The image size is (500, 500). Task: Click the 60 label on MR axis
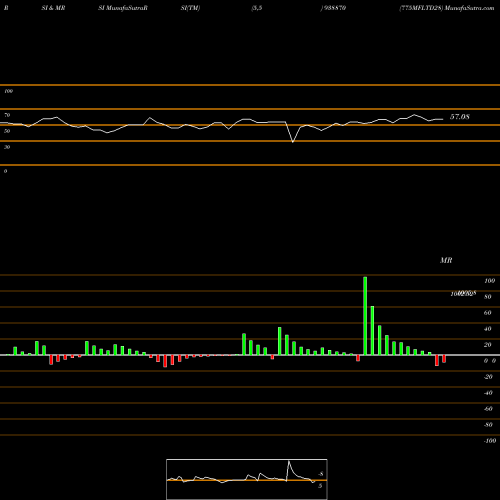(x=488, y=313)
